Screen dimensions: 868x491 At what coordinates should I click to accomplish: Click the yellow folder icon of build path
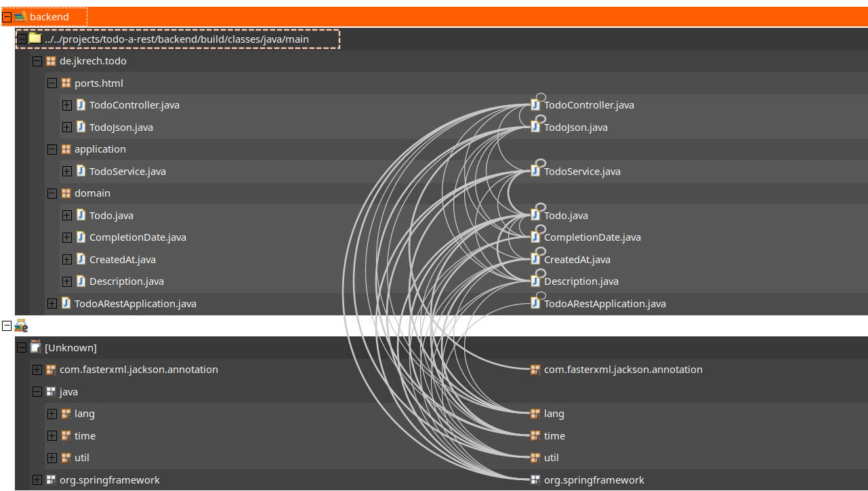click(x=35, y=39)
